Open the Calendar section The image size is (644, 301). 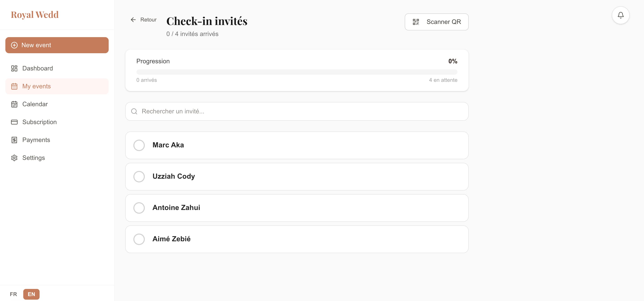coord(35,104)
